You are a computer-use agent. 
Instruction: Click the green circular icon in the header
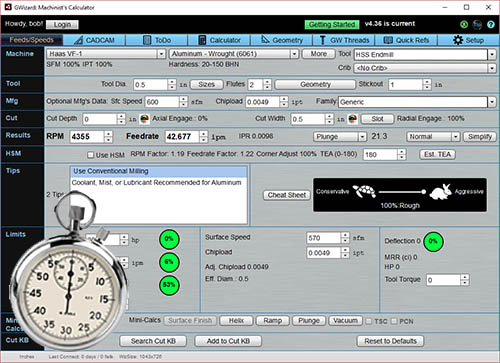[x=464, y=24]
